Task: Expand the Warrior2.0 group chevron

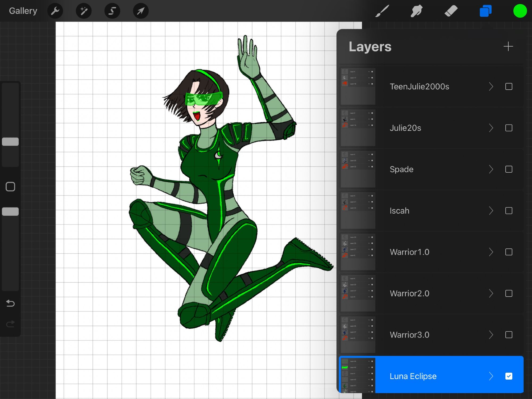Action: click(491, 293)
